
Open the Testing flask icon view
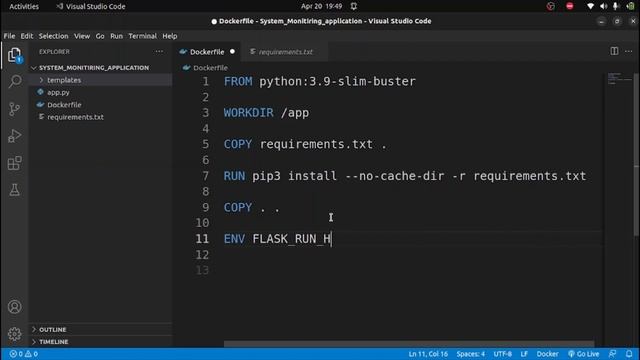click(14, 190)
